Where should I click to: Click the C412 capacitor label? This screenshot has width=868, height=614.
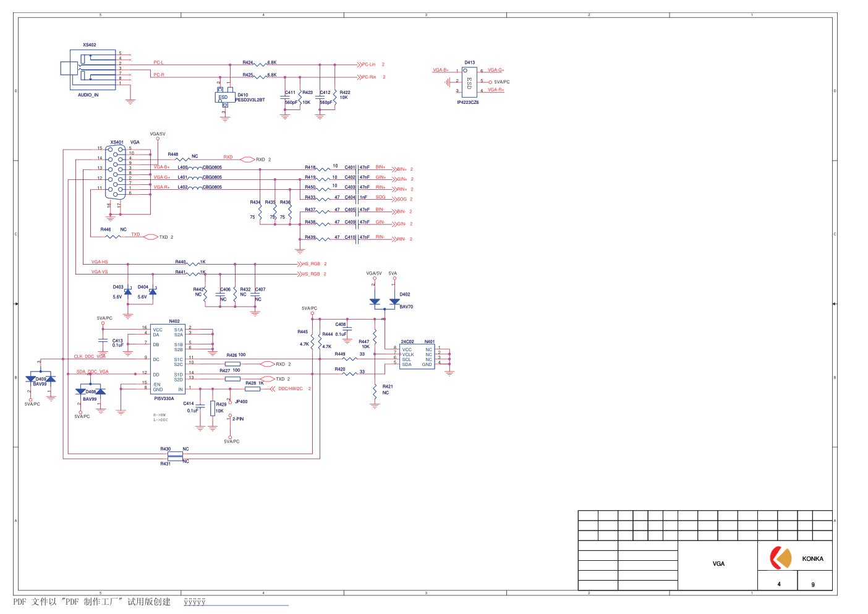tap(325, 93)
